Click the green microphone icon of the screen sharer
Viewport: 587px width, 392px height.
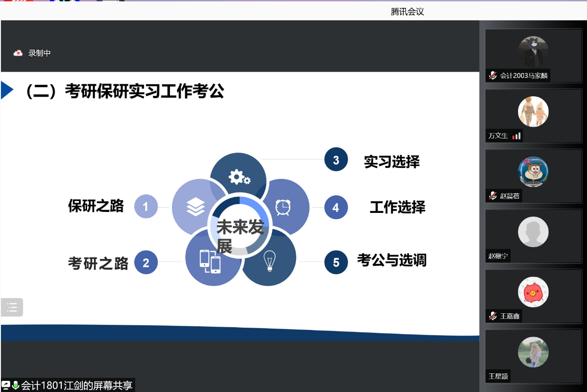[16, 385]
